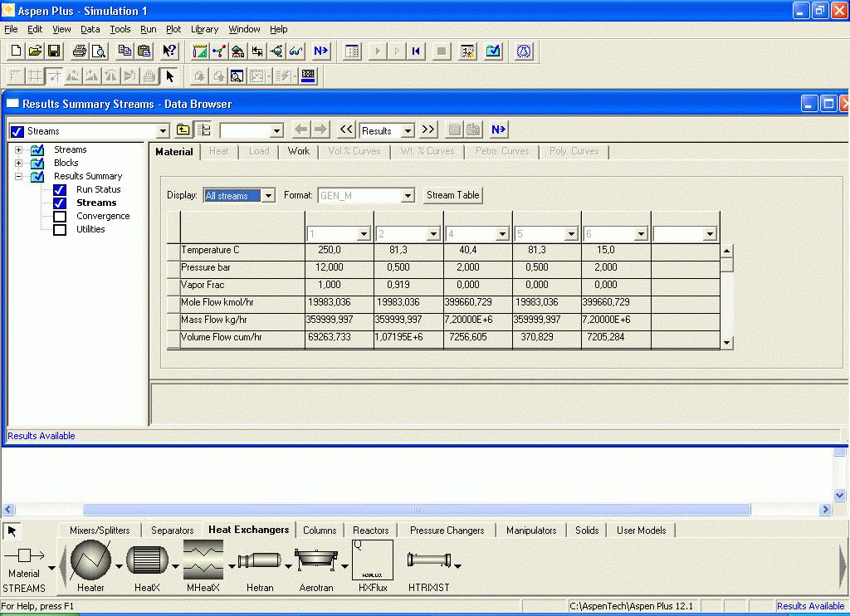Open the Run menu
The width and height of the screenshot is (850, 616).
click(x=148, y=29)
